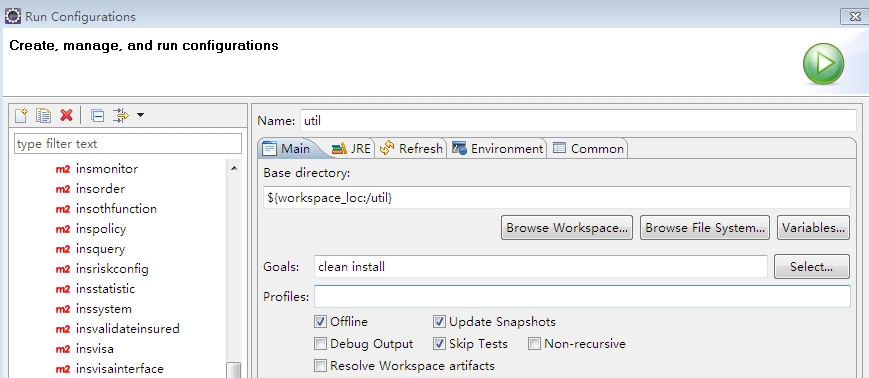Delete selected configuration with red X icon

[x=67, y=115]
